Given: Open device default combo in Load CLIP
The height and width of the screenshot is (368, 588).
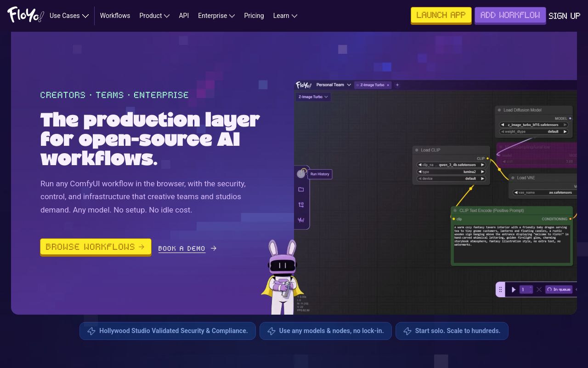Looking at the screenshot, I should click(451, 178).
